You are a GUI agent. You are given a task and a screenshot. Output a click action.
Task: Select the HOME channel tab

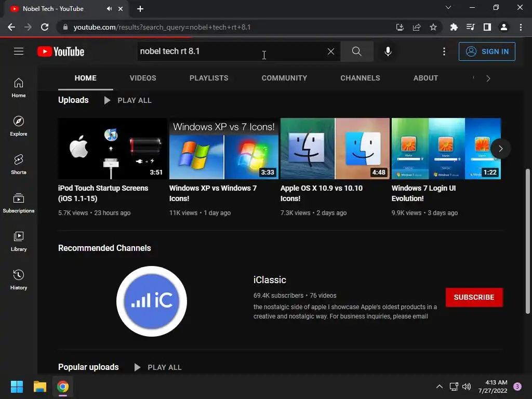coord(86,78)
